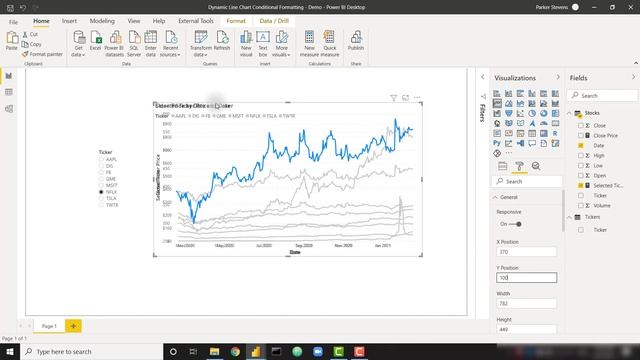Open the Analytics magnifier tab

[x=536, y=166]
